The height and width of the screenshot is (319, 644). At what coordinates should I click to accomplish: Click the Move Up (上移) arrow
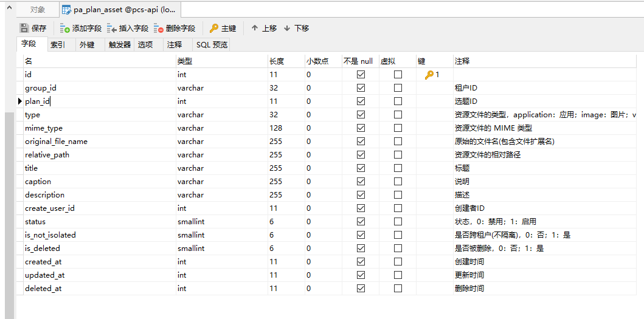pyautogui.click(x=255, y=28)
